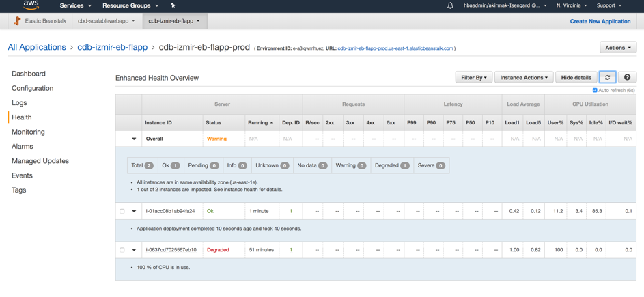Click instance ID i-01acc08b1ab94fa24
644x297 pixels.
pos(171,211)
